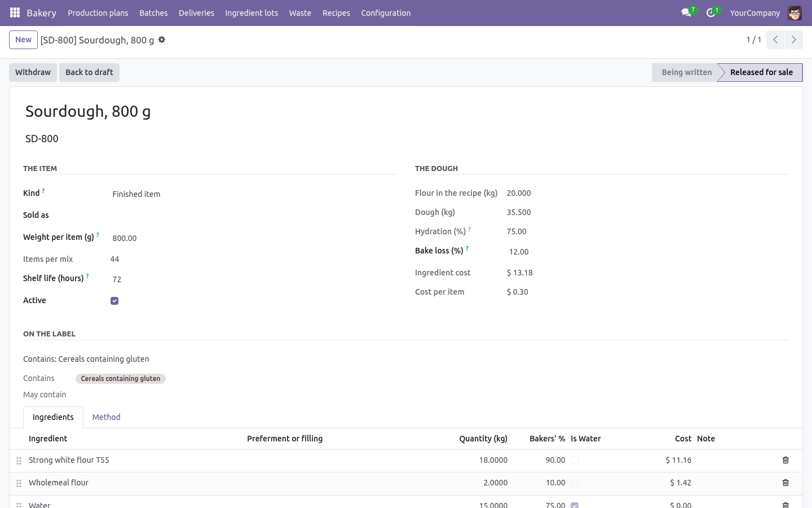Grab the Strong white flour T55 drag handle
This screenshot has width=812, height=508.
tap(19, 461)
